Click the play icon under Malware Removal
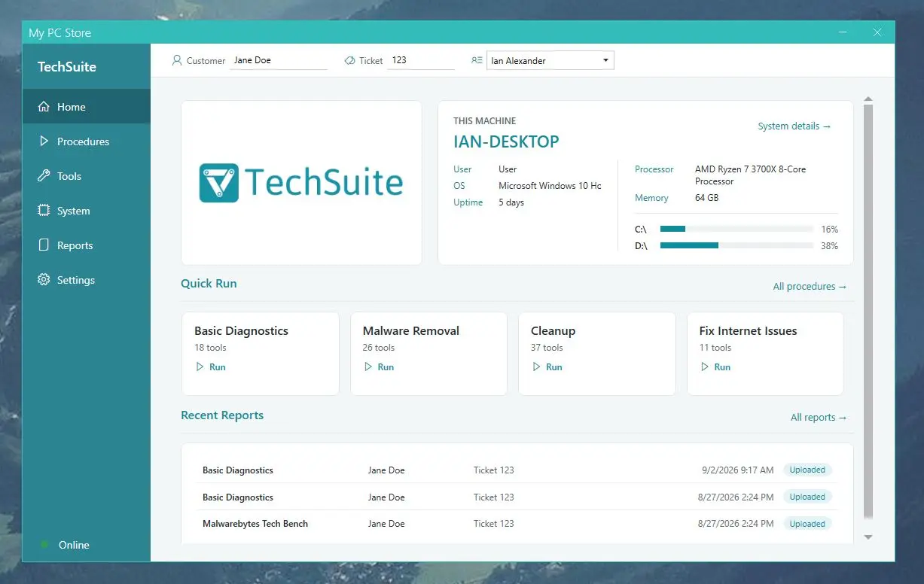 click(368, 367)
